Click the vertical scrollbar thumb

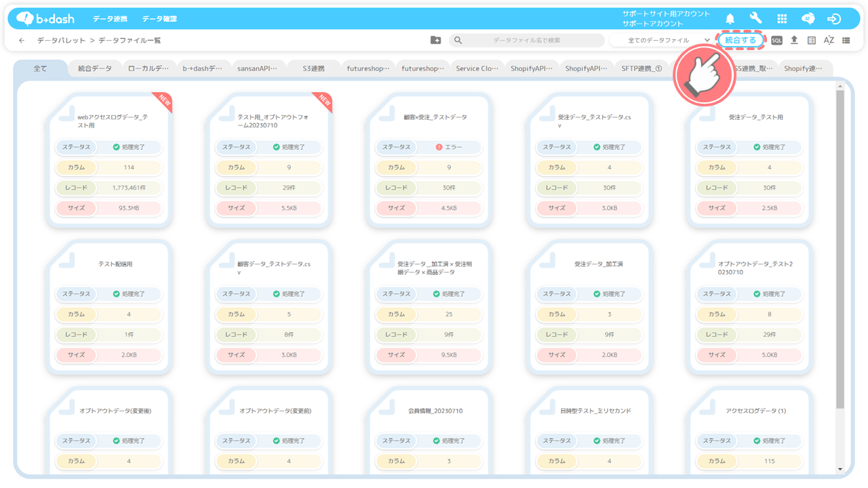(x=840, y=249)
